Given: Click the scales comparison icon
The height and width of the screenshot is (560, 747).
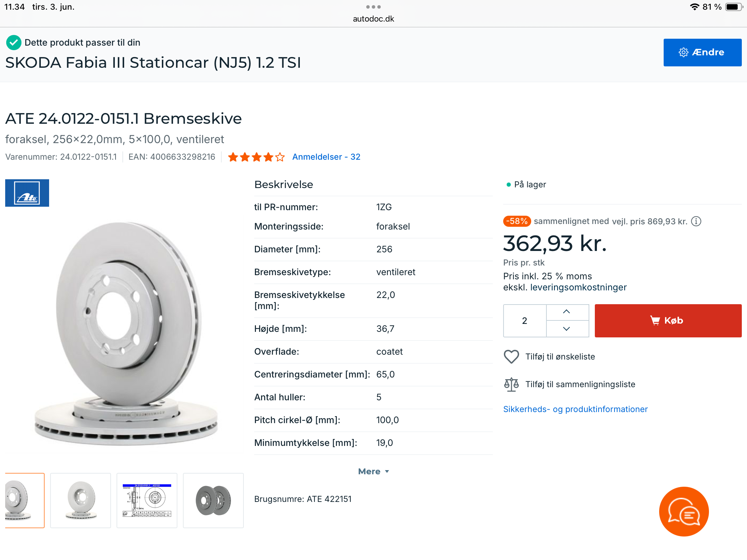Looking at the screenshot, I should [x=511, y=384].
